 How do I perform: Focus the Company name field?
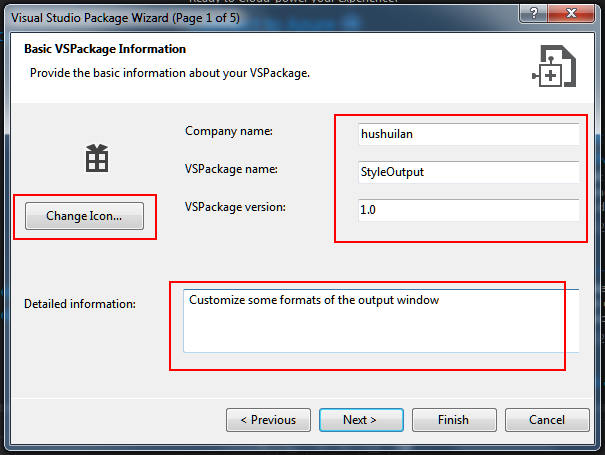[468, 133]
